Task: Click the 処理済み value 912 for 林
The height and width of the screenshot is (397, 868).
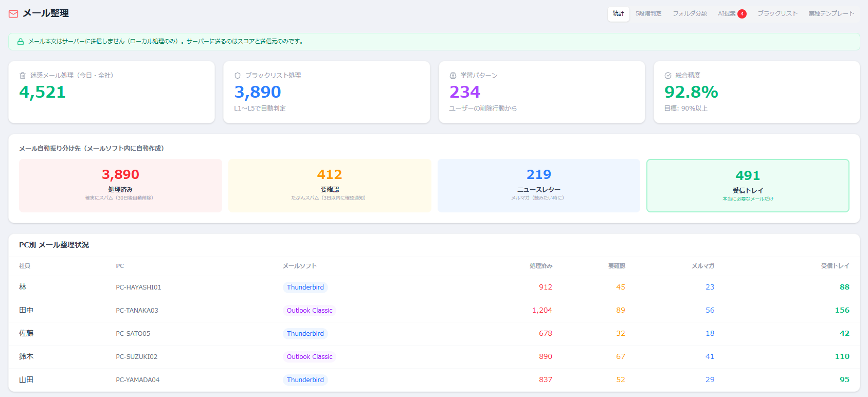Action: [x=546, y=287]
